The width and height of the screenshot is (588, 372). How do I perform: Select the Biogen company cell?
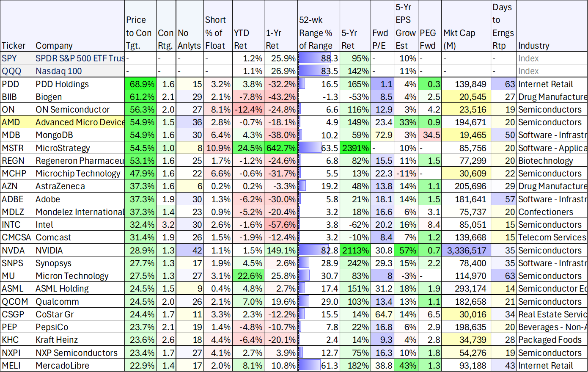pyautogui.click(x=80, y=97)
